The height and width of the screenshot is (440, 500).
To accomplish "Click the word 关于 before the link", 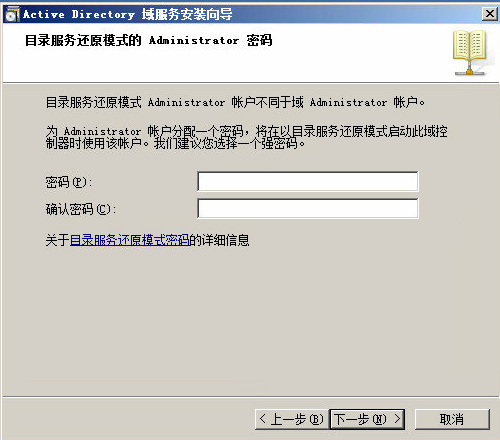I will click(x=57, y=240).
